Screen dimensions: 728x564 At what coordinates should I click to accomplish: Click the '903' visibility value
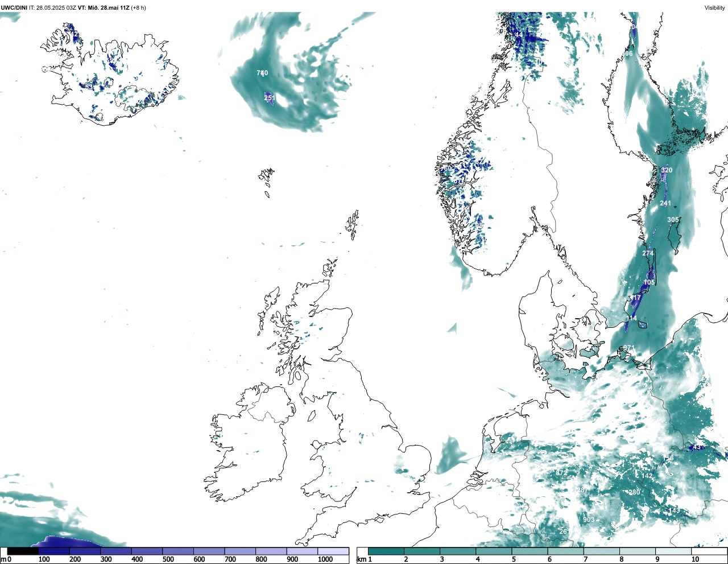click(589, 520)
